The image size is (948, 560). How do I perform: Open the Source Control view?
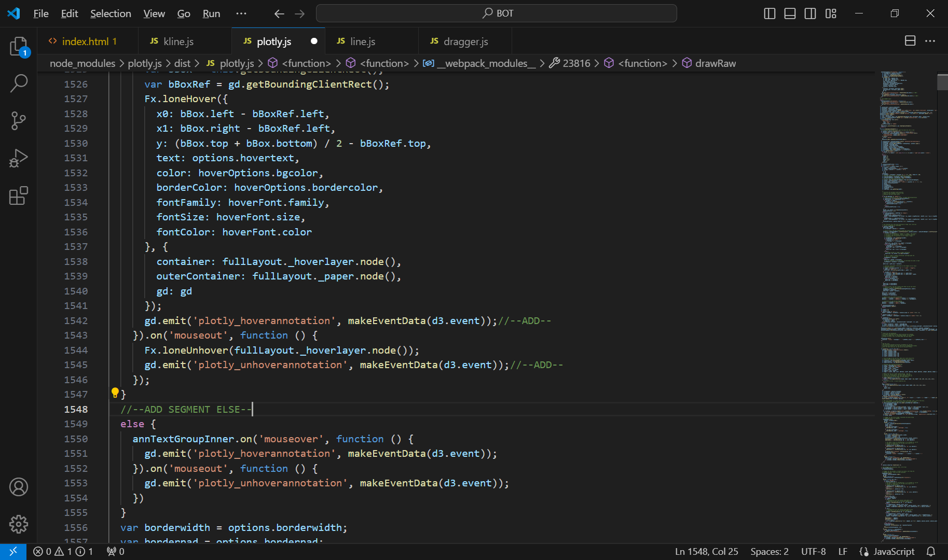(19, 121)
